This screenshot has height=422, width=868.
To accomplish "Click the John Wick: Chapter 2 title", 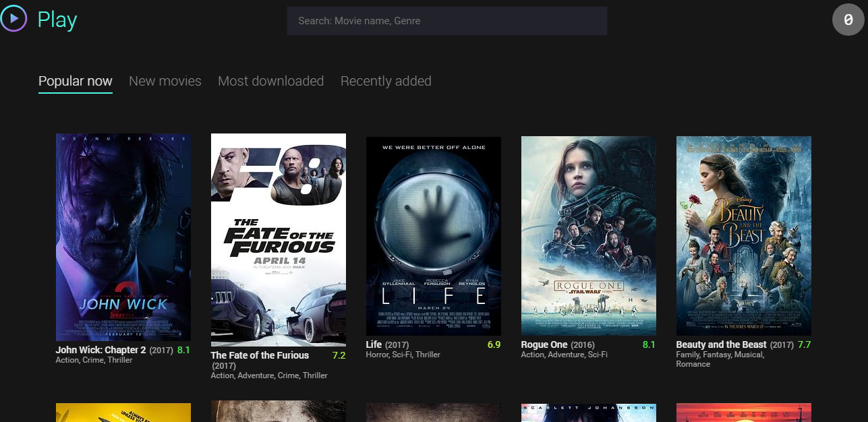I will 101,350.
